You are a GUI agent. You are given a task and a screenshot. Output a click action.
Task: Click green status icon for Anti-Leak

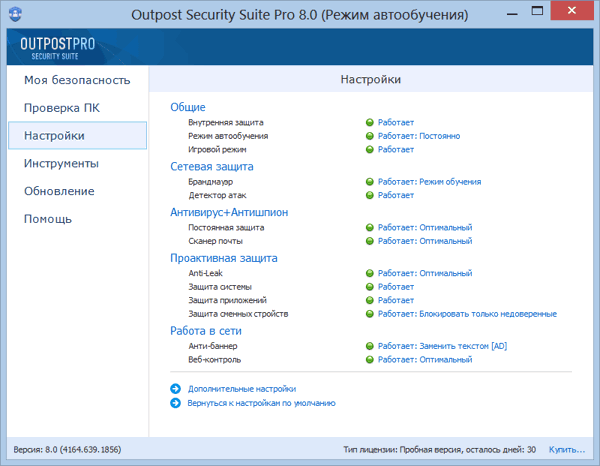coord(369,273)
